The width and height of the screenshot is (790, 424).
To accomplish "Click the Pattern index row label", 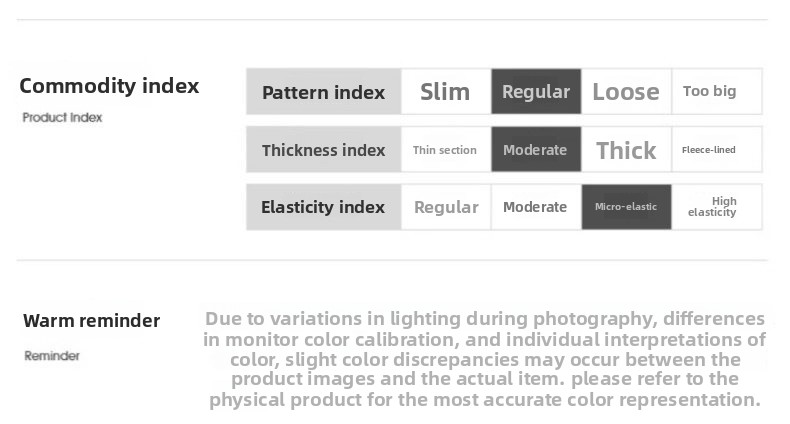I will coord(323,92).
